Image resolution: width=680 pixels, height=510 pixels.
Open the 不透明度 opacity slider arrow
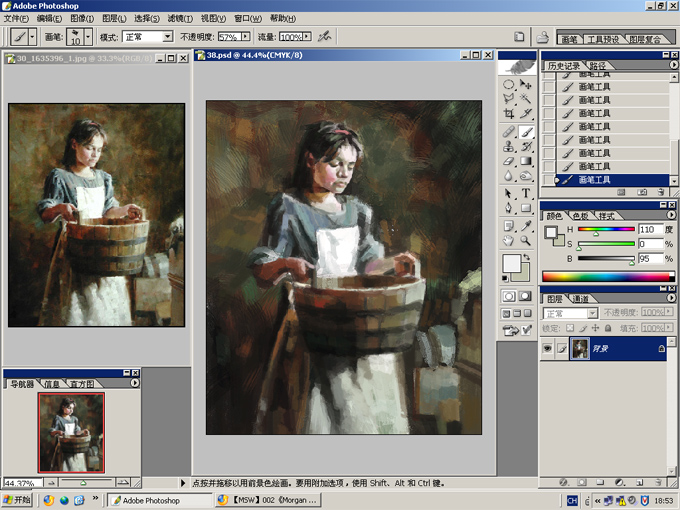click(245, 37)
